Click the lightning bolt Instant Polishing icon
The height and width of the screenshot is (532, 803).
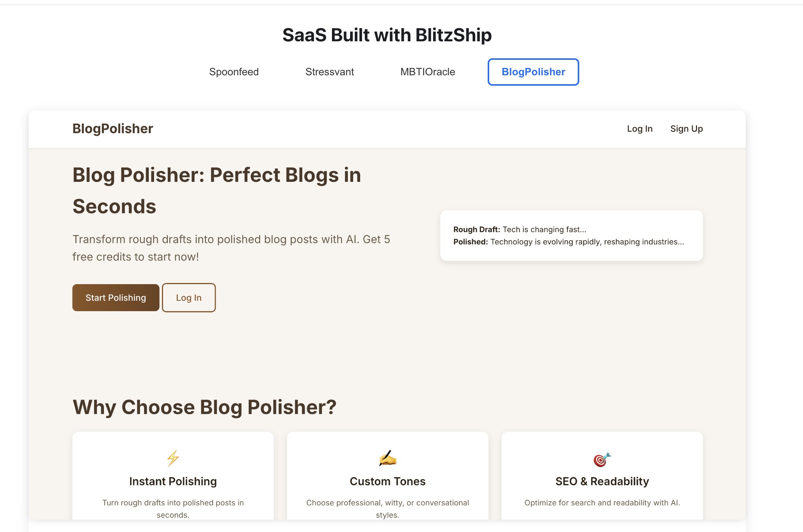(173, 458)
